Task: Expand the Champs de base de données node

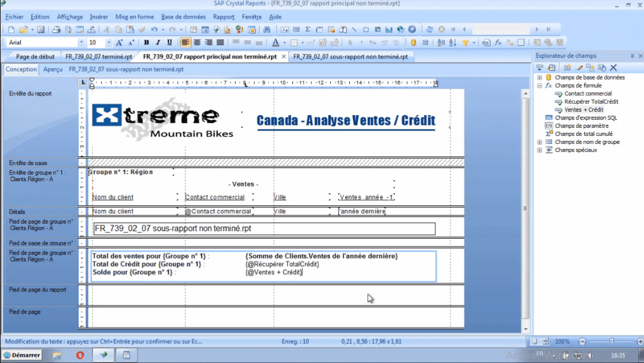Action: point(540,78)
